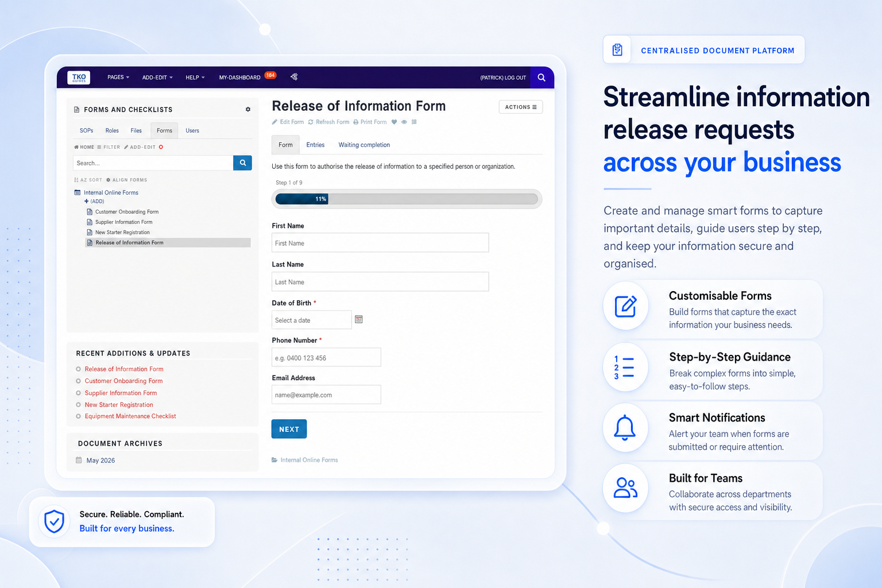Click Edit Form

(x=288, y=122)
